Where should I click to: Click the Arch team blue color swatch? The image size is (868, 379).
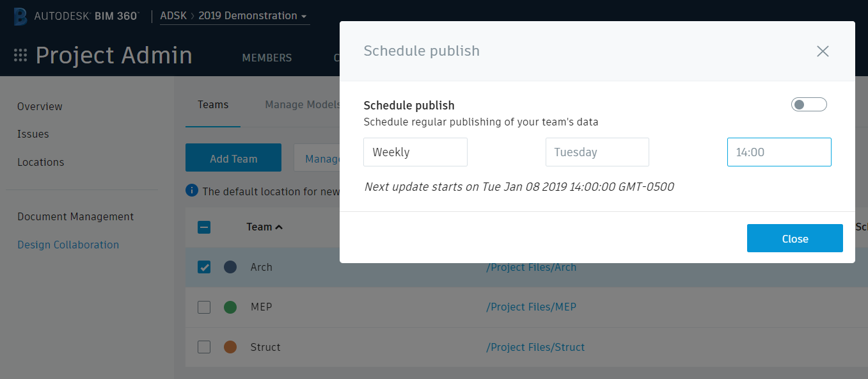click(x=230, y=267)
